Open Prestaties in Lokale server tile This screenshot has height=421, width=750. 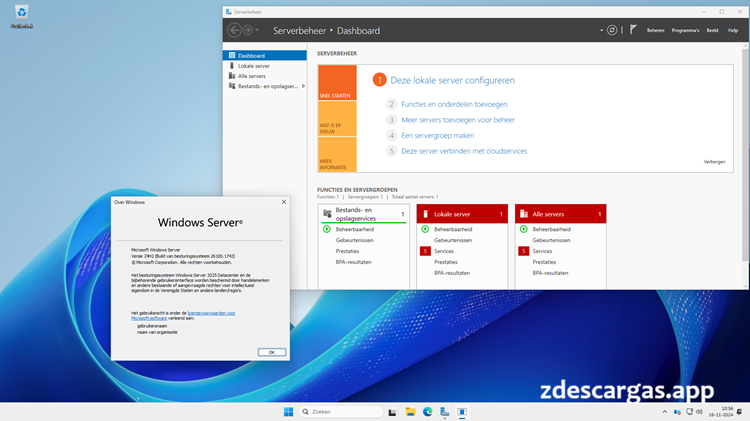[x=446, y=262]
